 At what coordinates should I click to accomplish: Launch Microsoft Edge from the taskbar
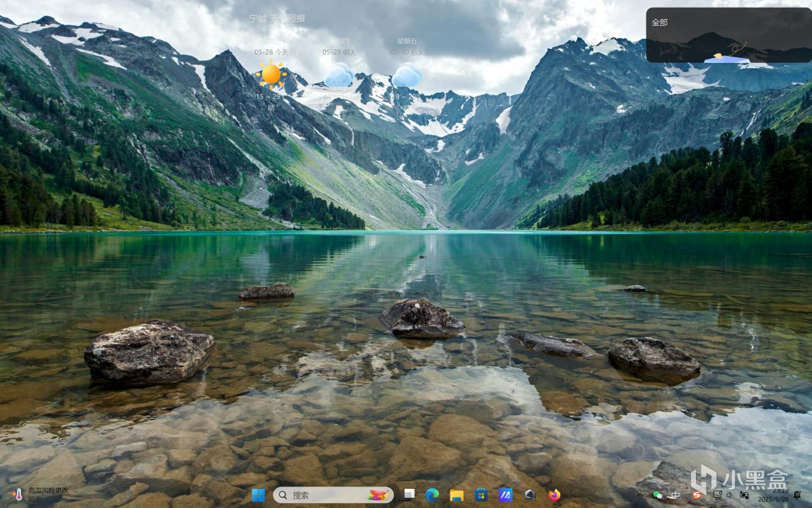coord(433,495)
